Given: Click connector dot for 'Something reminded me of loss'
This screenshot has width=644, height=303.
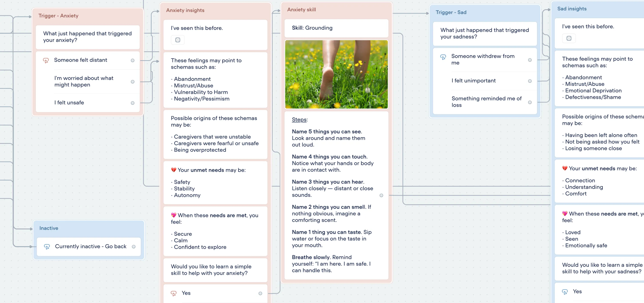Looking at the screenshot, I should point(530,102).
